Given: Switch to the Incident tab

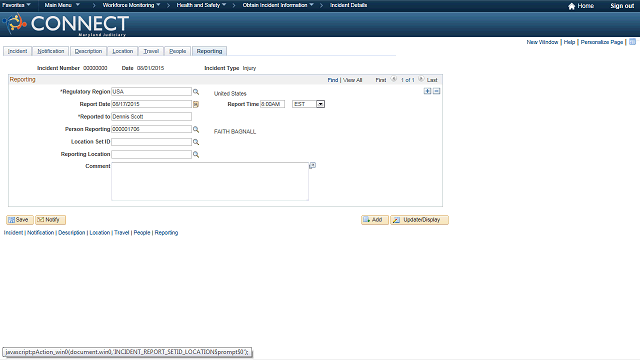Looking at the screenshot, I should coord(18,51).
